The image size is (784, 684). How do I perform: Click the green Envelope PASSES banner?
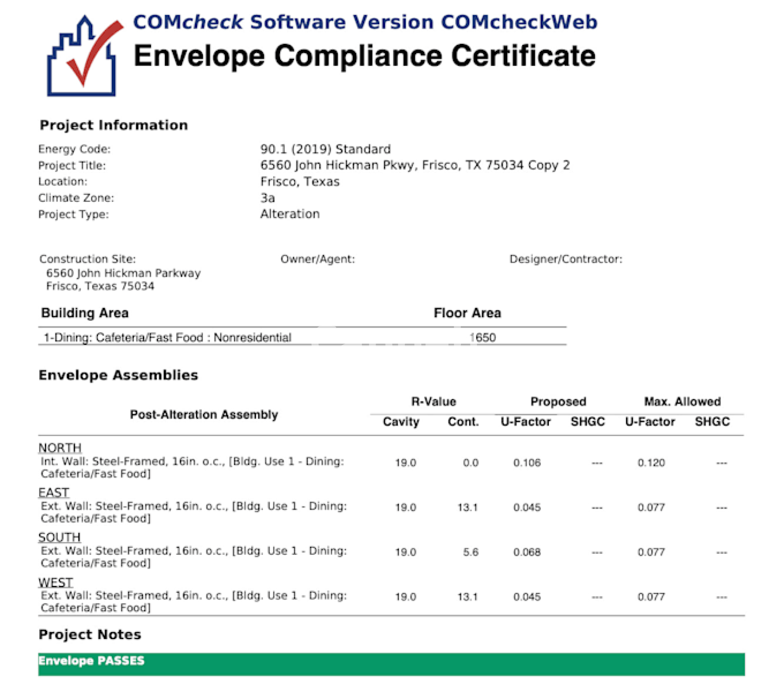pos(391,664)
